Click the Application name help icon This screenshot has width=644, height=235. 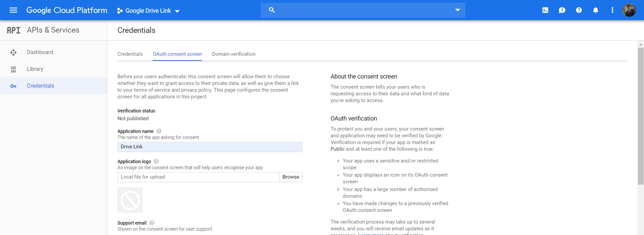click(x=159, y=131)
